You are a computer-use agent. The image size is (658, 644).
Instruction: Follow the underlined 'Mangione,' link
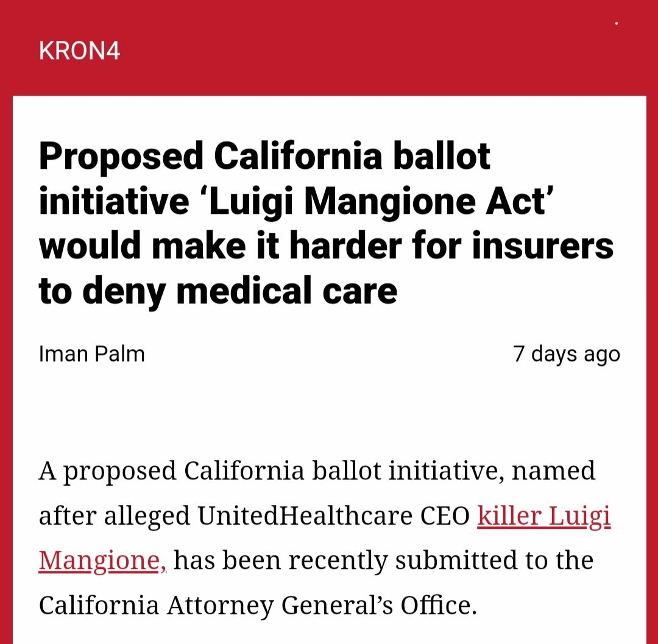click(x=102, y=561)
